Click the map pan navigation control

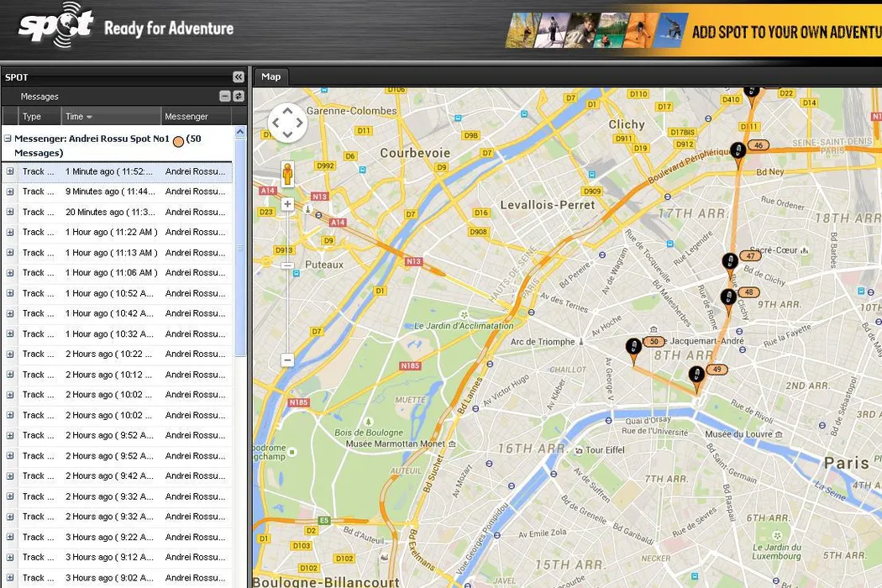287,123
